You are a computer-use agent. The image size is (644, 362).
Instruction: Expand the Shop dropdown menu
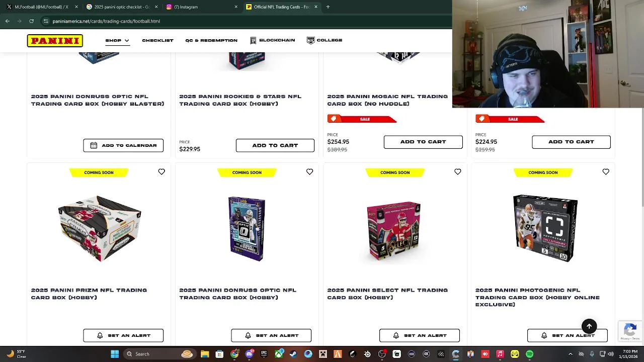[117, 40]
